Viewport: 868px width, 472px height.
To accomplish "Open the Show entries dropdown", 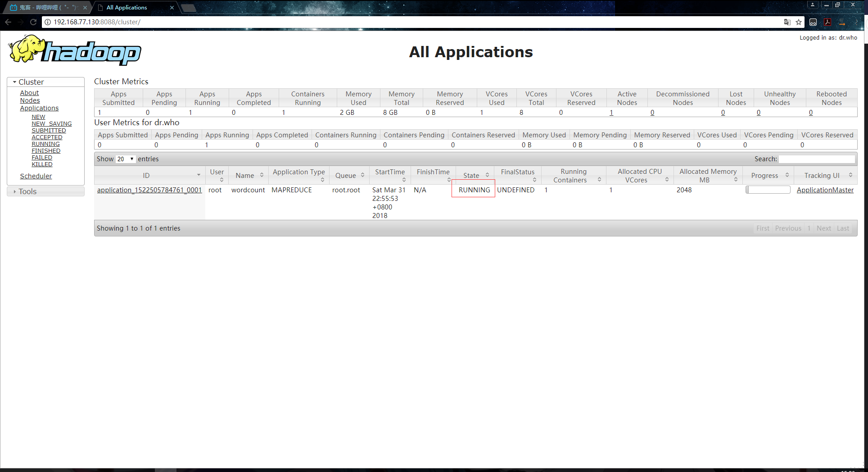I will coord(126,159).
